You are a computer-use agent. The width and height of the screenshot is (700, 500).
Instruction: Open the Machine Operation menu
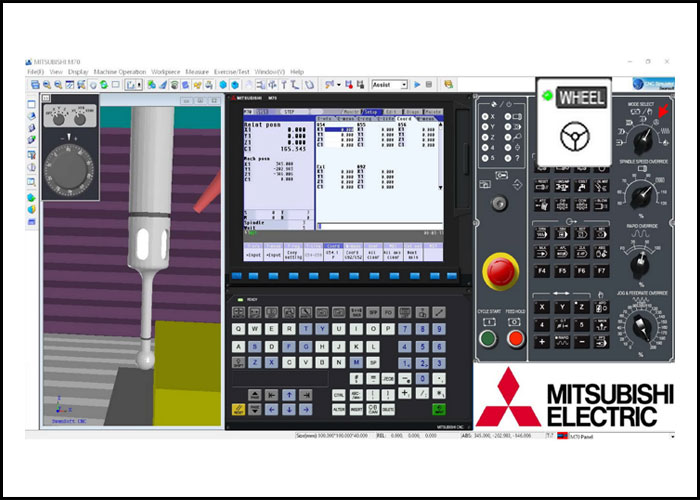pos(120,72)
